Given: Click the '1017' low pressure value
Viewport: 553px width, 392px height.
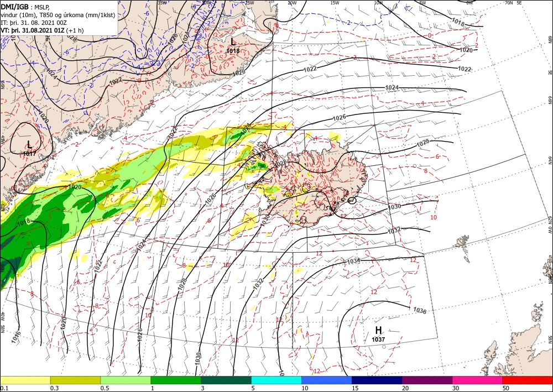Looking at the screenshot, I should [29, 154].
